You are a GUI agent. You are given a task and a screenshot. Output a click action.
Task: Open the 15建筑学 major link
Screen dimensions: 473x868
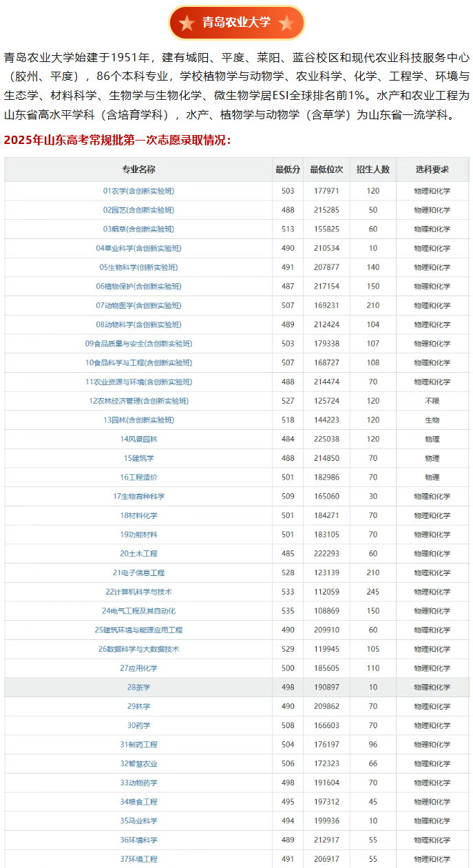(x=138, y=458)
